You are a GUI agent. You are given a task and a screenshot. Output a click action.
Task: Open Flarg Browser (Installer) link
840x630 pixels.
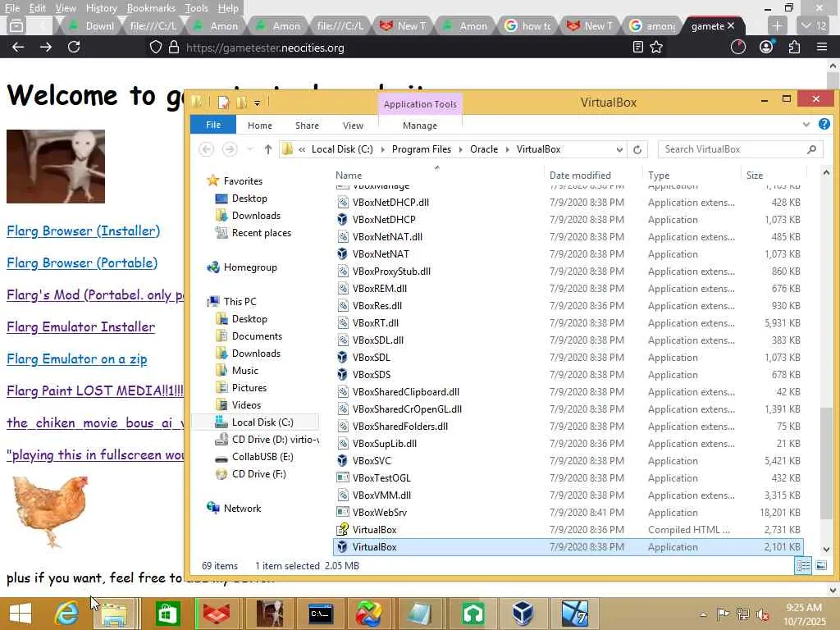tap(83, 231)
